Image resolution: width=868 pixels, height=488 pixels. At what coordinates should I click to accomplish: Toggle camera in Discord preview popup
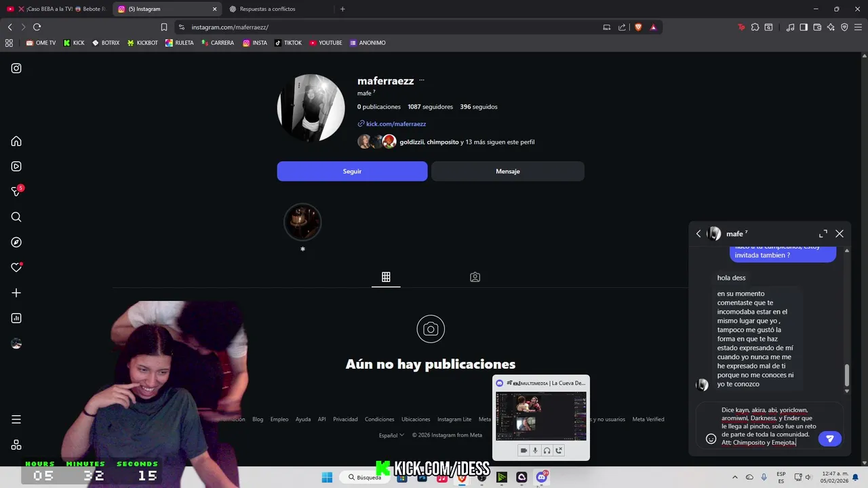pos(524,450)
